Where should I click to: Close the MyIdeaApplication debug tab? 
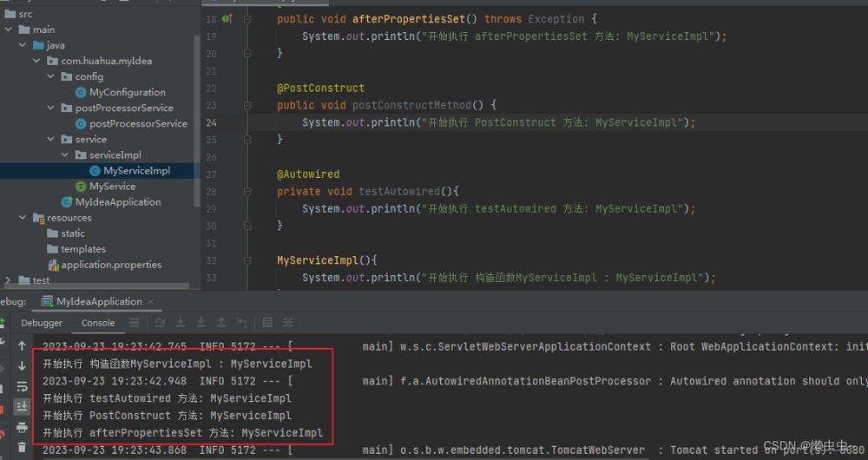click(150, 302)
